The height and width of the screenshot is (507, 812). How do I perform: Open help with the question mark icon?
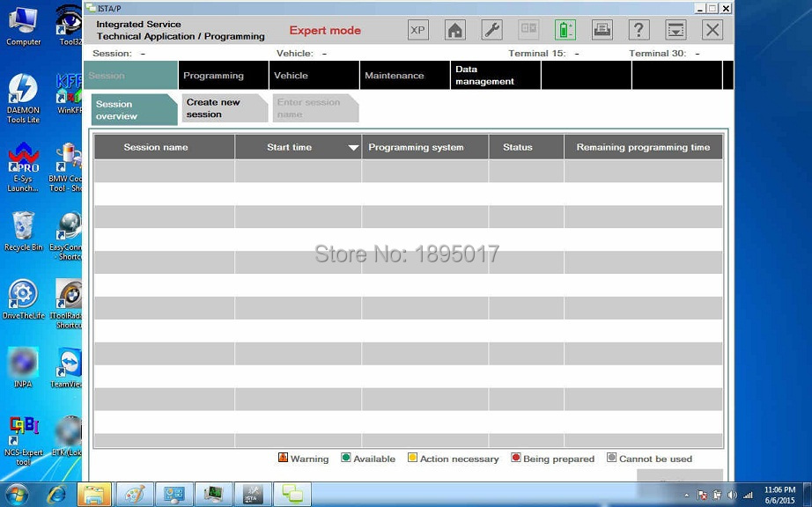pos(639,30)
